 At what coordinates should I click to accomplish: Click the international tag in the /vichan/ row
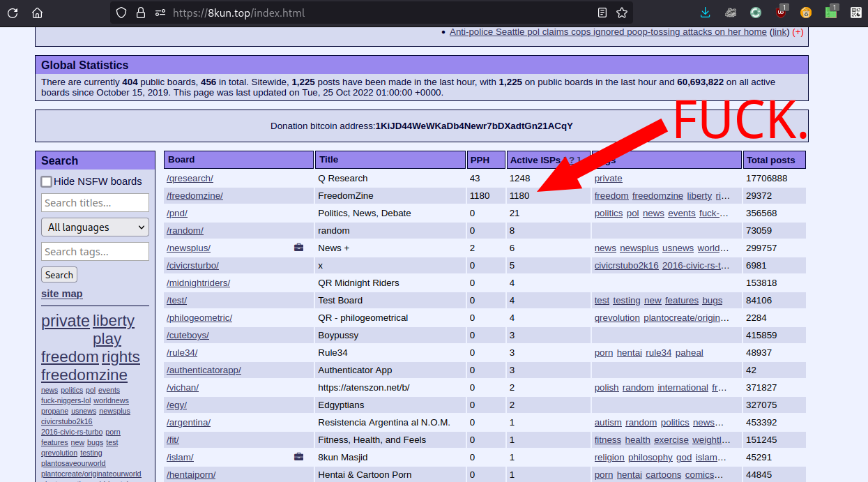click(x=683, y=388)
